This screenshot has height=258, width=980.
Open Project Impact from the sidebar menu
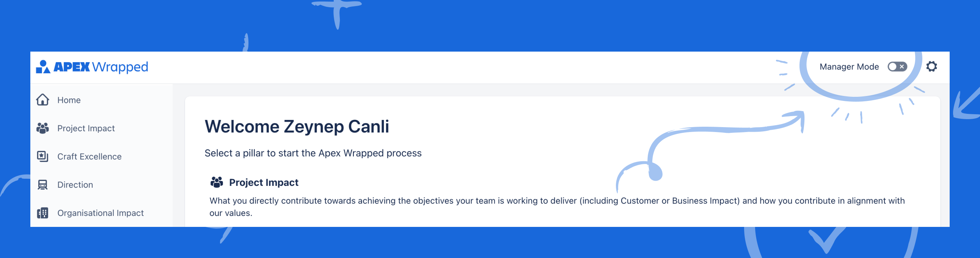coord(86,128)
